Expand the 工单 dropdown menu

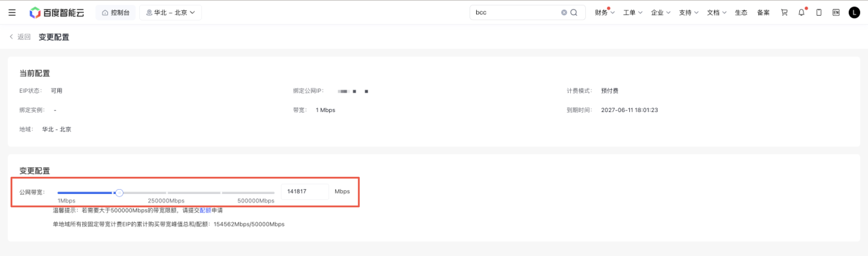[x=633, y=12]
